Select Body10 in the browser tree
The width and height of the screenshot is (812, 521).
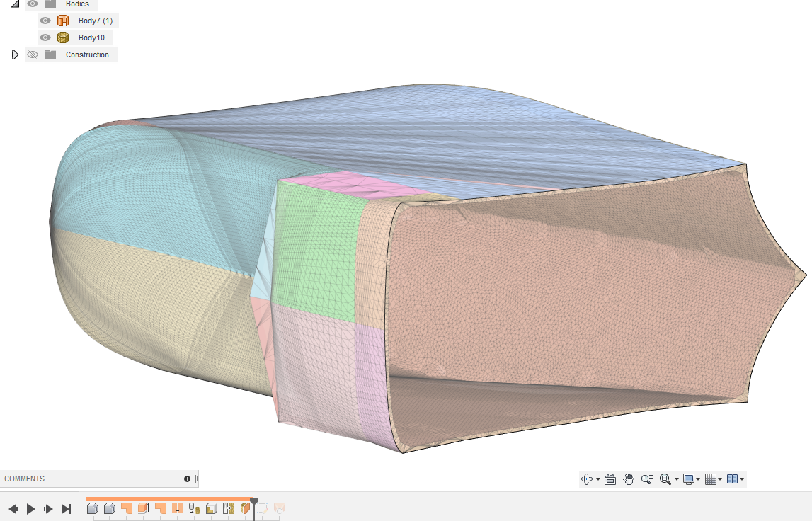91,38
